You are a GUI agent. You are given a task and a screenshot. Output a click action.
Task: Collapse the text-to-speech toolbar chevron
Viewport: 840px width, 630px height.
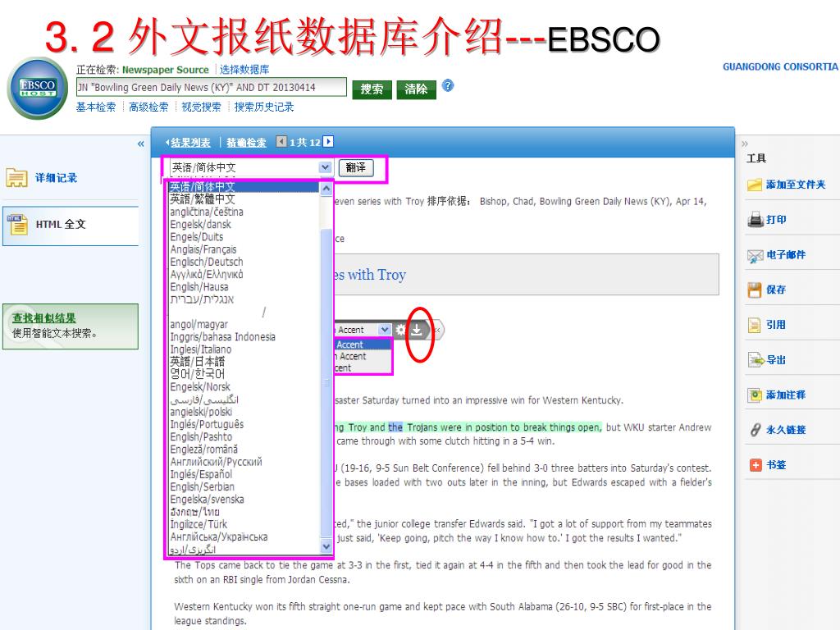pyautogui.click(x=436, y=330)
